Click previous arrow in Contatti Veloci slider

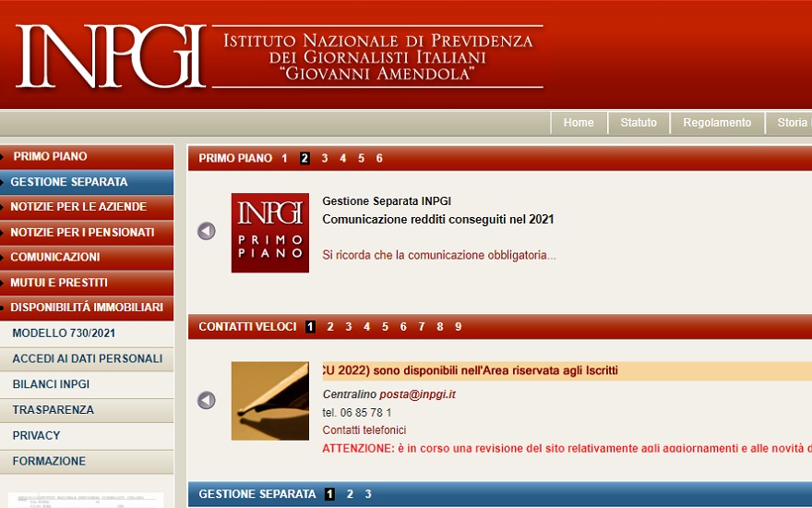(x=206, y=400)
